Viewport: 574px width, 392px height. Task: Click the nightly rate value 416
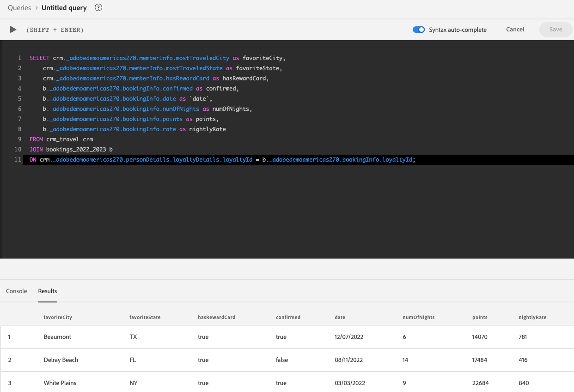coord(523,360)
